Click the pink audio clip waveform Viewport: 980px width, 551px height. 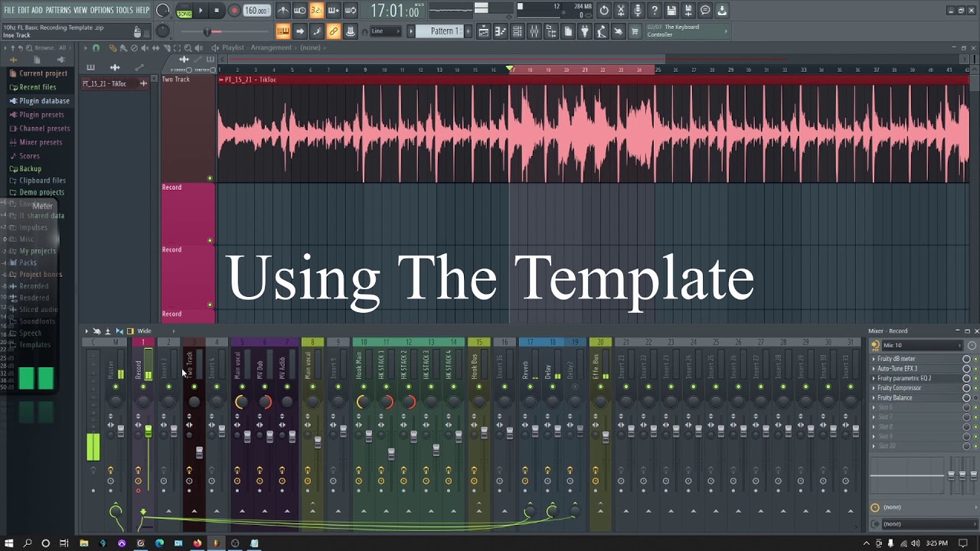pos(593,134)
